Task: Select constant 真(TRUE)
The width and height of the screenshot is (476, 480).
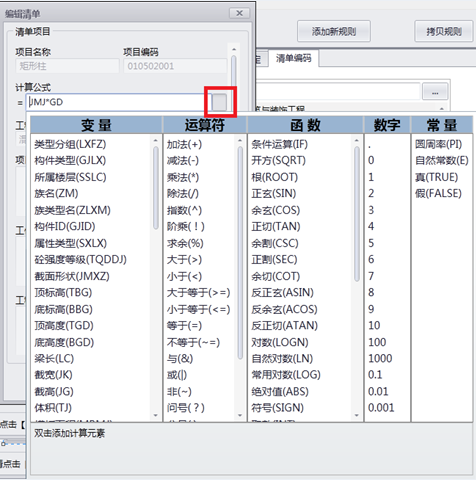Action: click(436, 177)
